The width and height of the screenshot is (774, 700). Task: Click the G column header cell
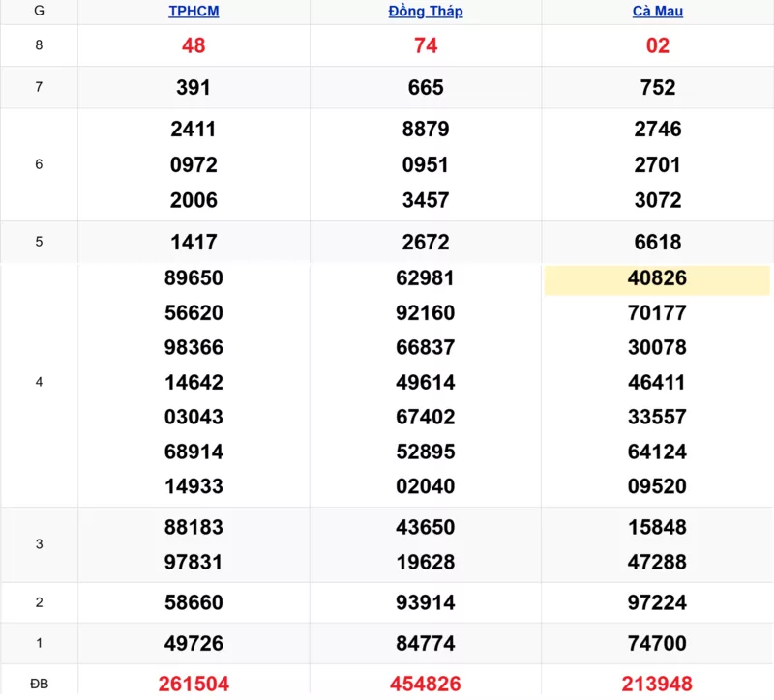point(39,12)
